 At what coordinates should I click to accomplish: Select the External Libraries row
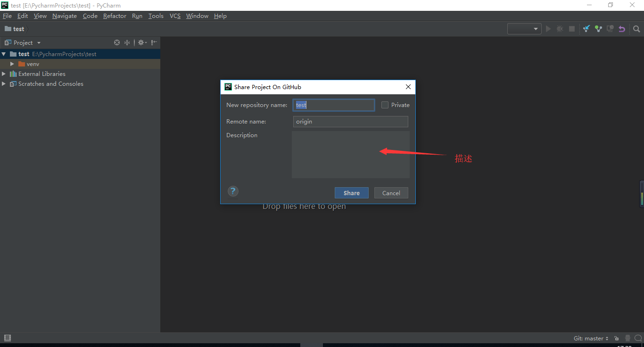[80, 74]
